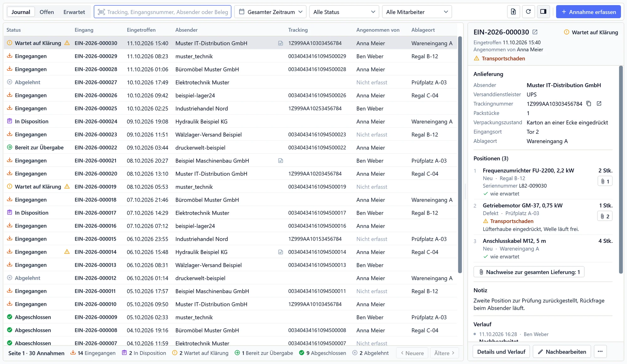Screen dimensions: 627x364
Task: Sort by the Eingetroffen column header
Action: point(141,30)
